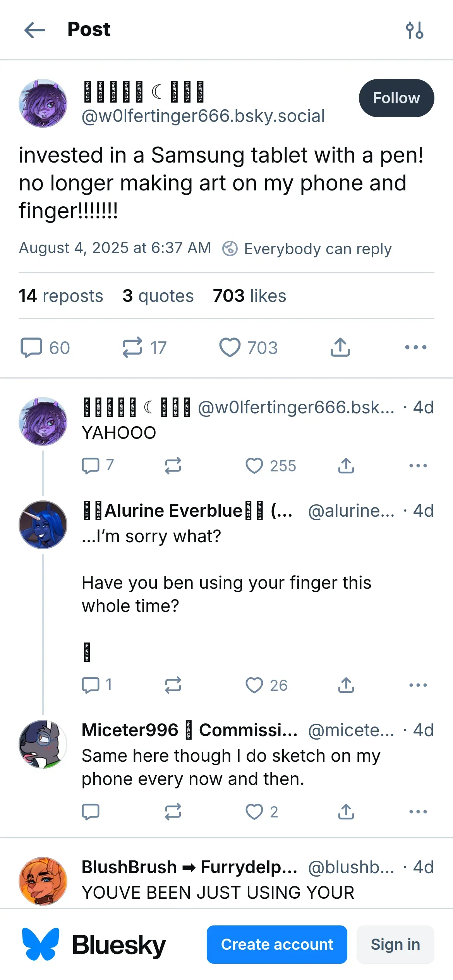The width and height of the screenshot is (453, 980).
Task: Open more options on Miceter996's reply
Action: pyautogui.click(x=418, y=812)
